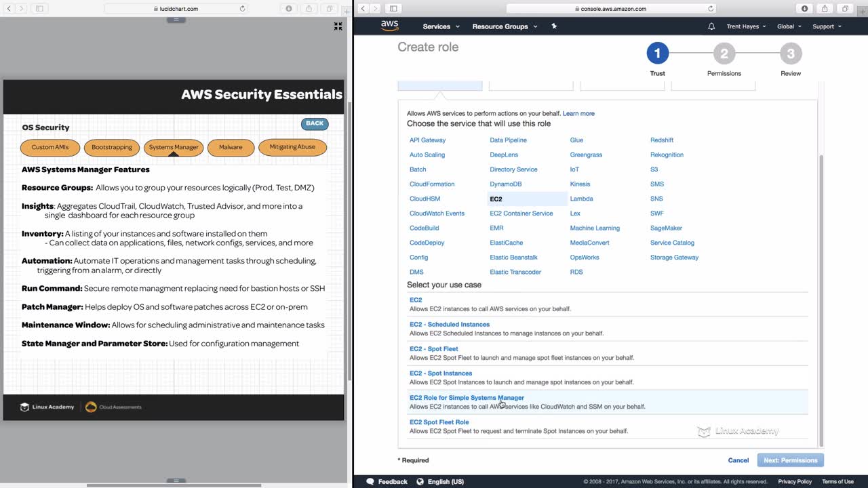Select the EC2 use case
The height and width of the screenshot is (488, 868).
coord(416,300)
